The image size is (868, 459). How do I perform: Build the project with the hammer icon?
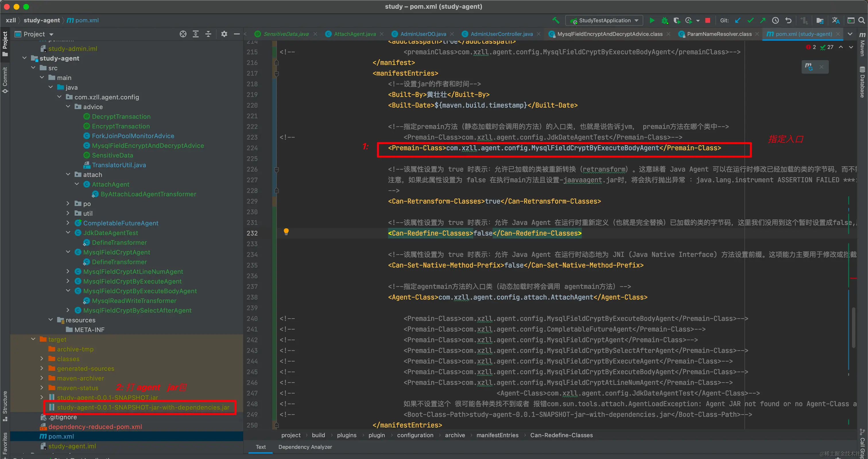click(x=556, y=21)
